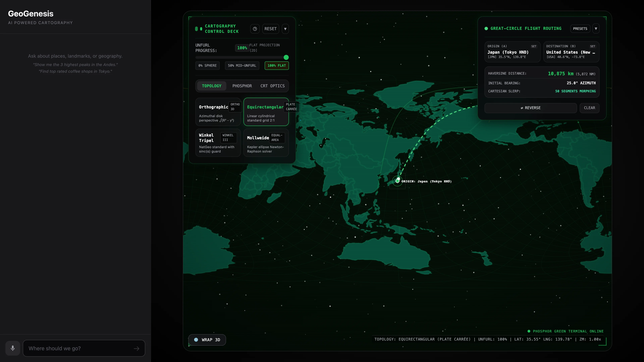Click the microphone voice input icon
Image resolution: width=644 pixels, height=362 pixels.
coord(13,348)
